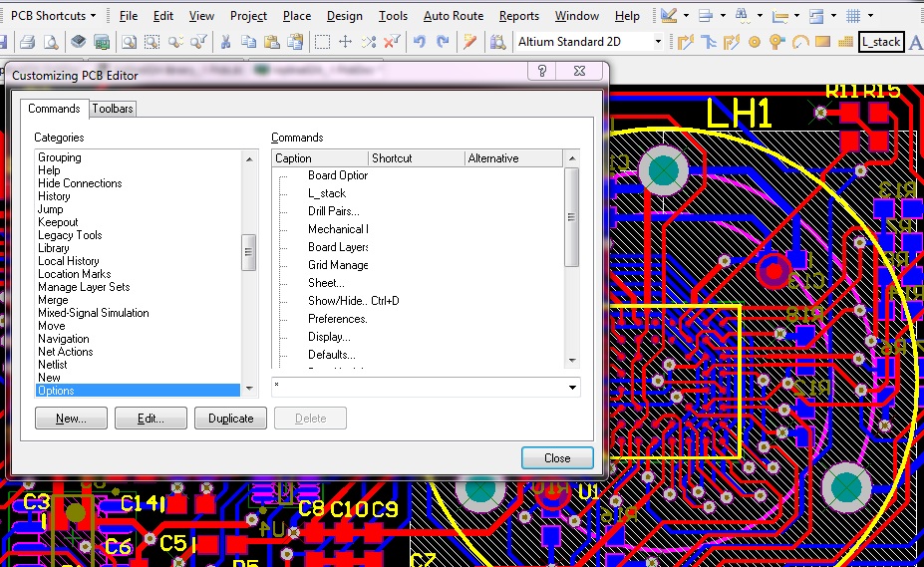This screenshot has width=924, height=567.
Task: Click into the command filter input field
Action: [x=419, y=388]
